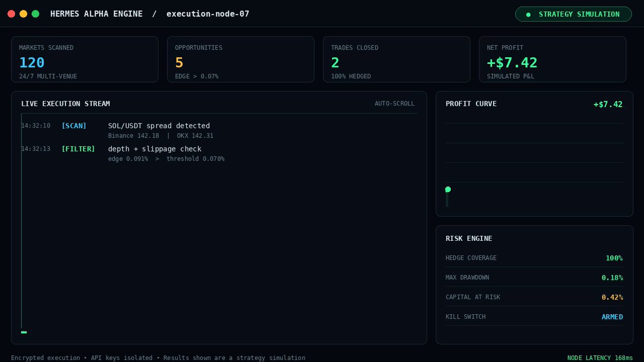Click the CAPITAL AT RISK 0.42% value

(612, 297)
